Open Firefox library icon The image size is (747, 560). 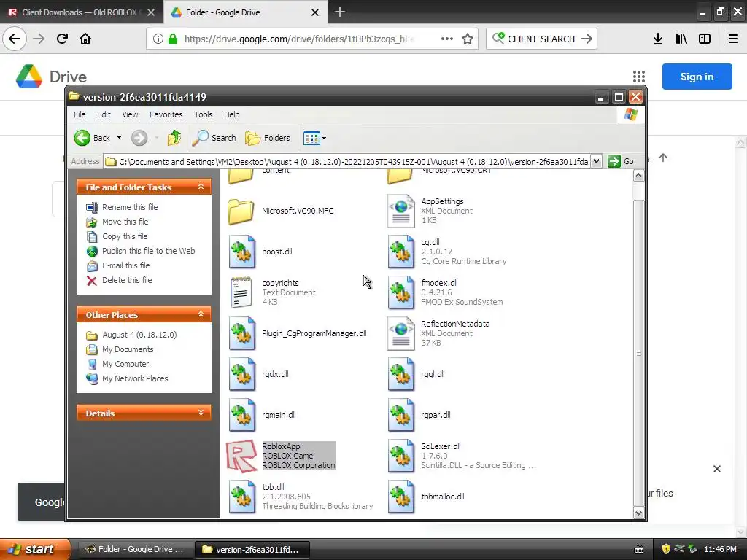pos(681,39)
